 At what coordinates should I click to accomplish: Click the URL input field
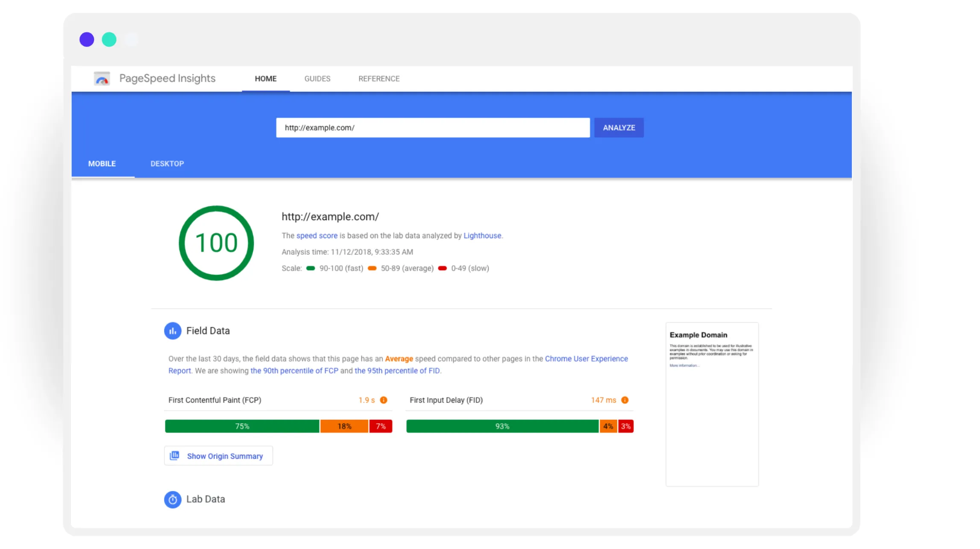coord(432,128)
